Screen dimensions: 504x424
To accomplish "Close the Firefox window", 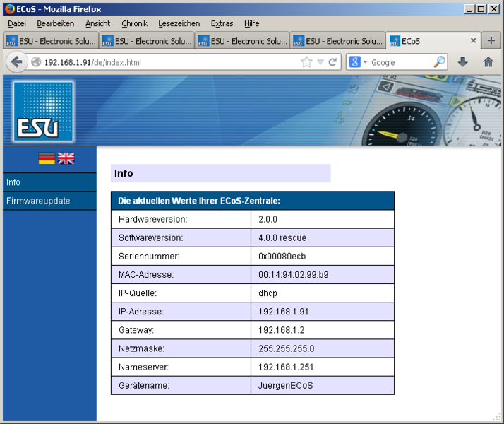I will [x=493, y=9].
